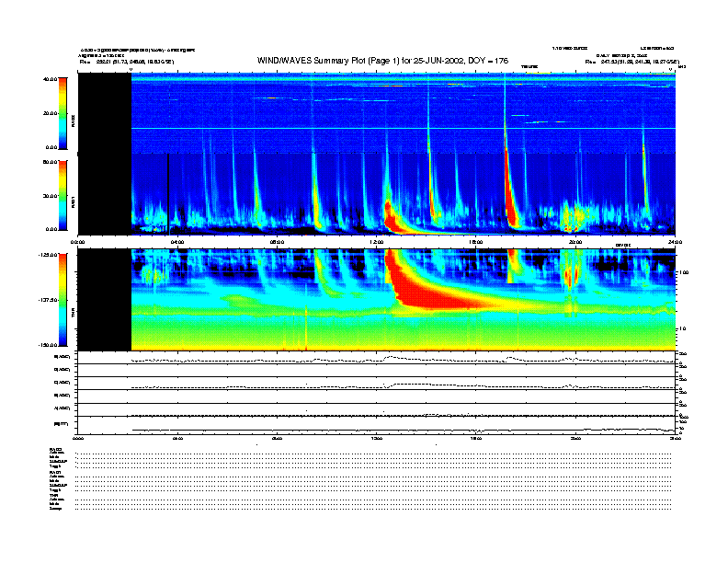Click the 08:00 tick label under RAD1 panel
This screenshot has height=563, width=728.
277,242
